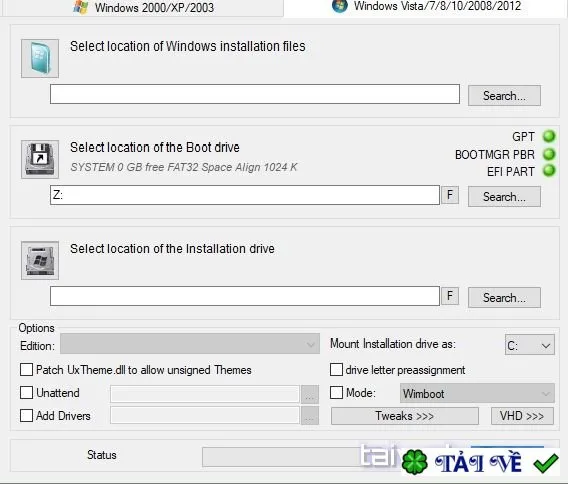Viewport: 568px width, 484px height.
Task: Click the 'Mount Installation drive as:' label
Action: 393,343
